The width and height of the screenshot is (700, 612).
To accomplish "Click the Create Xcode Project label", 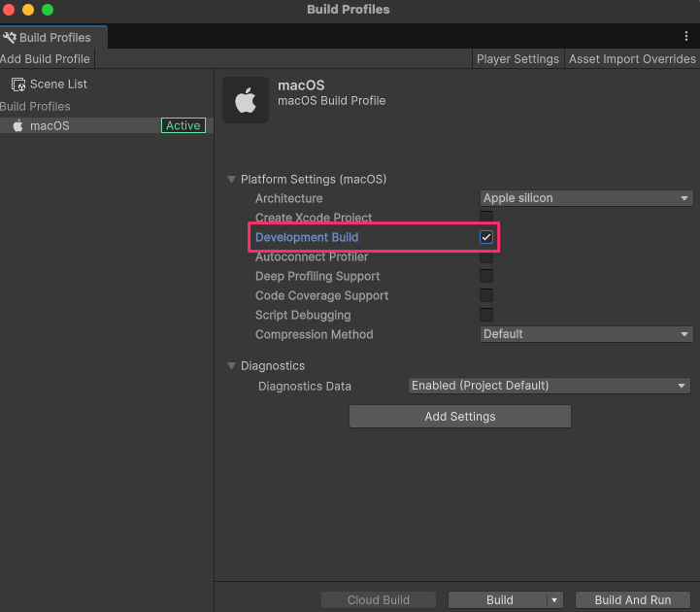I will point(314,217).
